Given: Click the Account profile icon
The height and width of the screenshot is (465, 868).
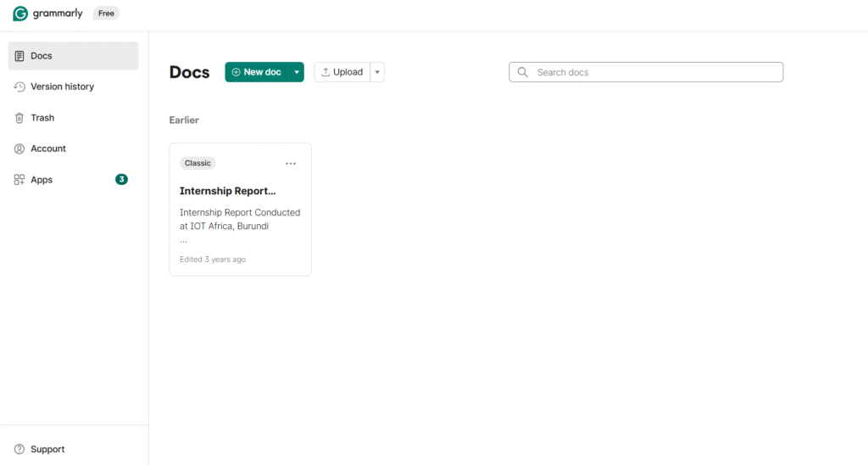Looking at the screenshot, I should coord(19,148).
